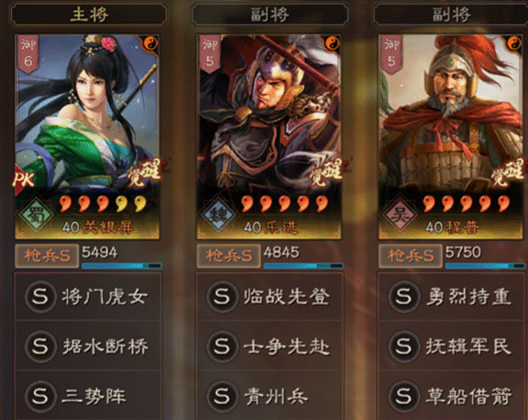Image resolution: width=528 pixels, height=420 pixels.
Task: Click the PK badge on 关银屏's portrait
Action: click(x=23, y=180)
